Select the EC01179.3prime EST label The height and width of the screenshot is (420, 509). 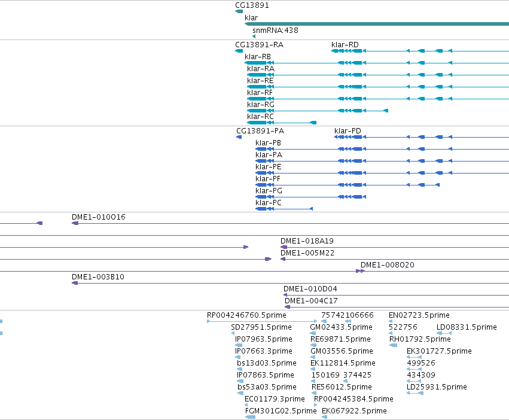tap(275, 399)
